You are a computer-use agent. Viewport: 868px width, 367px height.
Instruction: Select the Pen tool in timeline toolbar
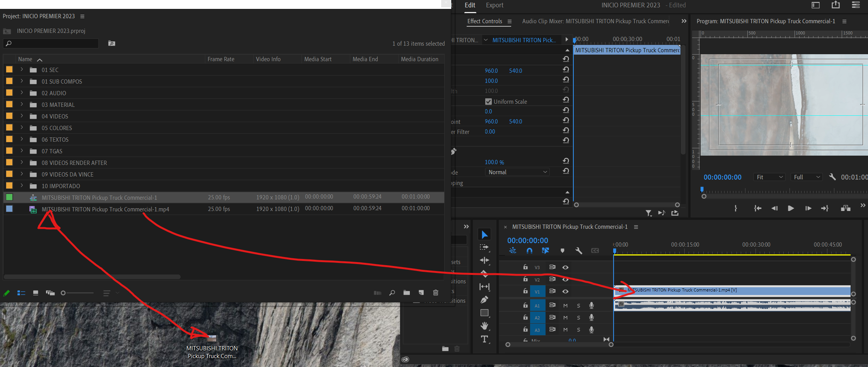click(484, 300)
